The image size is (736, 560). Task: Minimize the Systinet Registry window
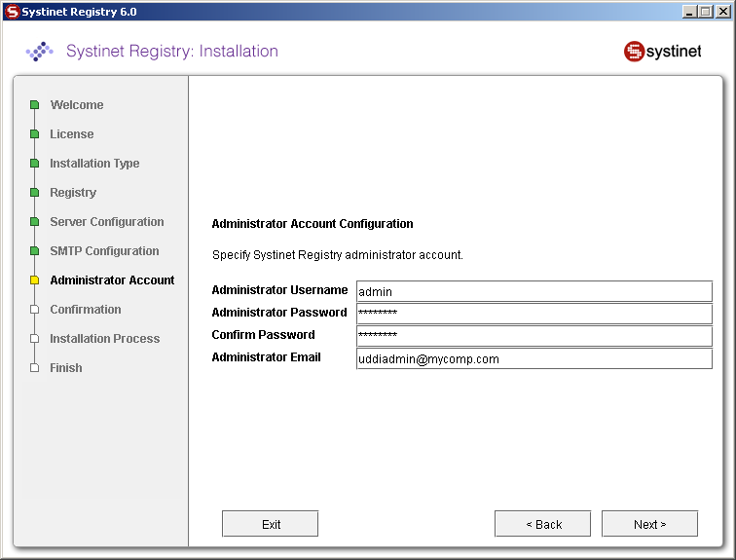[688, 12]
